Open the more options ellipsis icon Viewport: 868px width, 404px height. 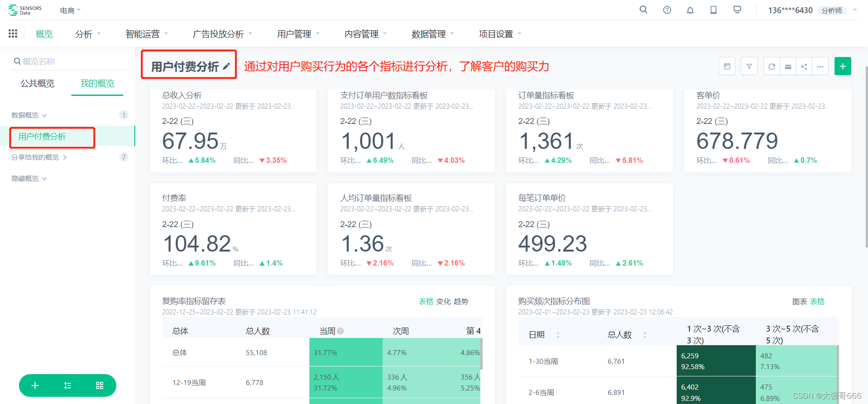(820, 67)
